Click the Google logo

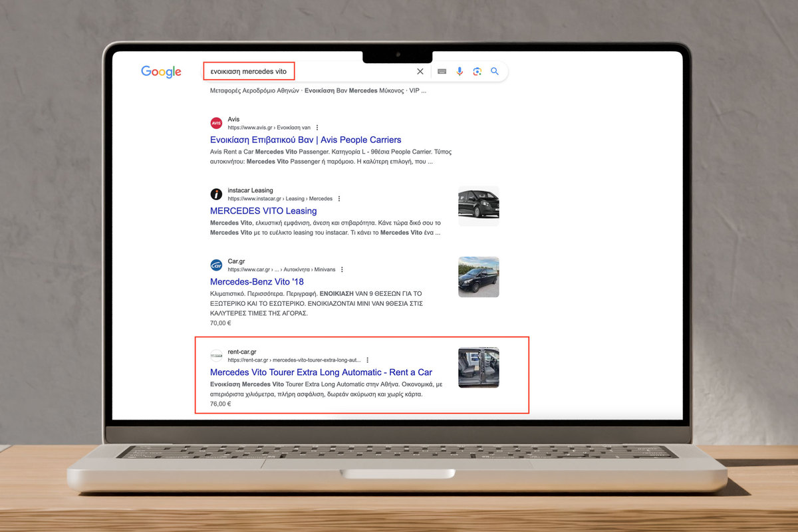tap(161, 72)
